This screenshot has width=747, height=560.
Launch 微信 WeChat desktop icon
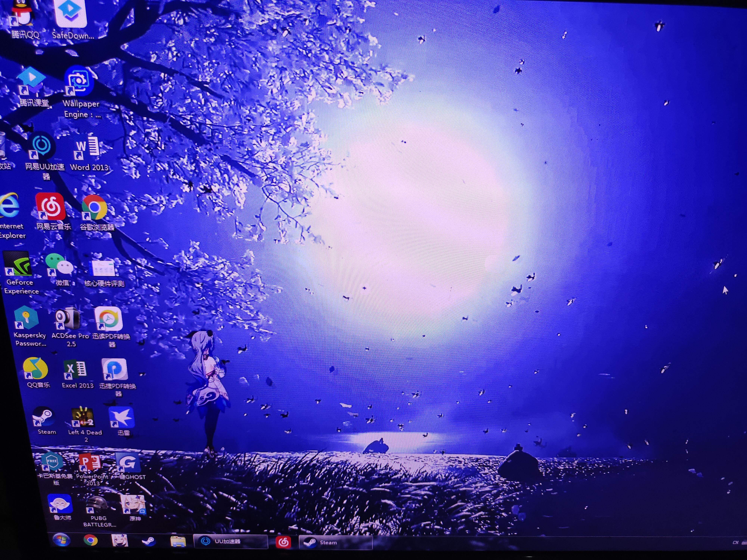point(59,265)
